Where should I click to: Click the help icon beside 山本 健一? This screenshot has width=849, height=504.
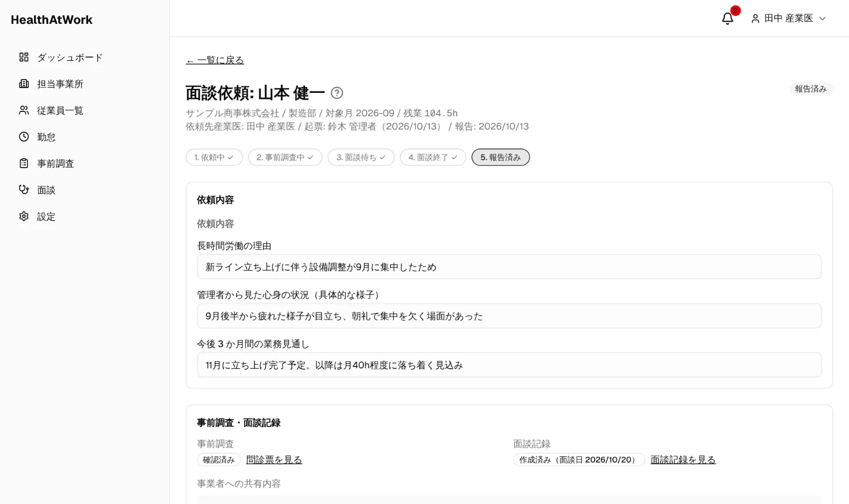tap(337, 93)
